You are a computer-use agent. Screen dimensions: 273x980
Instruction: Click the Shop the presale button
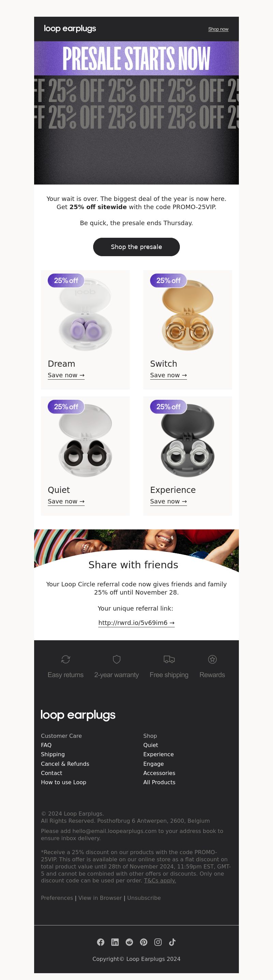click(136, 247)
